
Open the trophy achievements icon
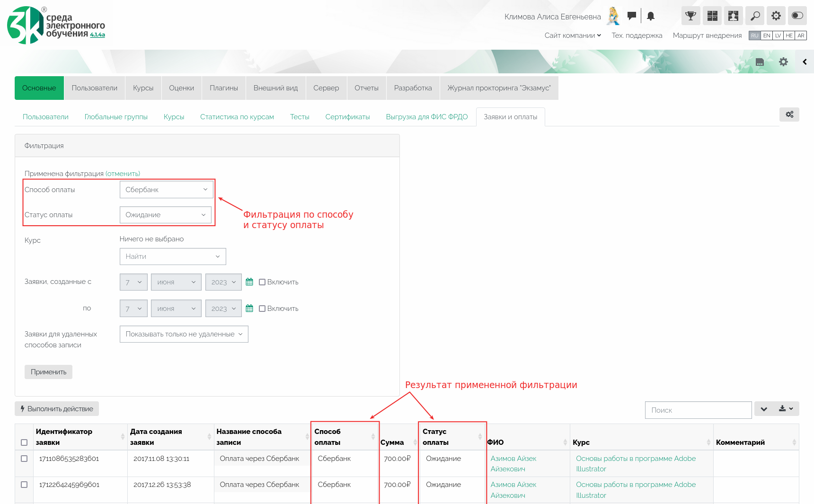[690, 16]
